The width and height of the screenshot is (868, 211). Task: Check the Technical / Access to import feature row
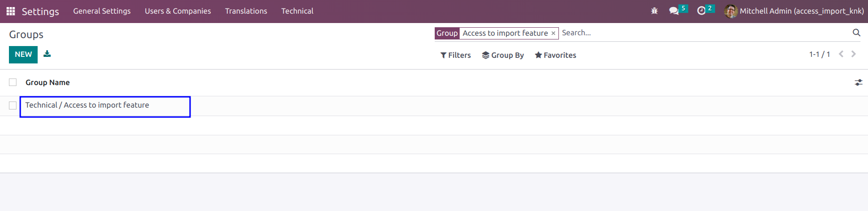(13, 105)
